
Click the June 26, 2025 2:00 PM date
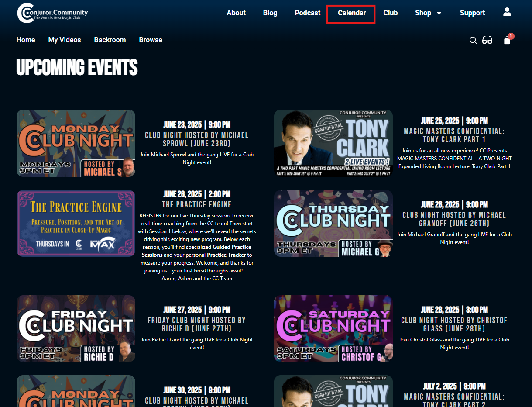197,194
